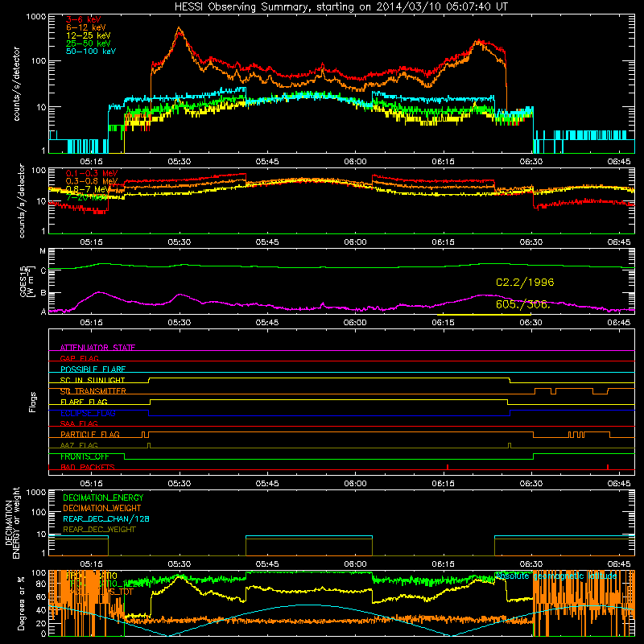Select the 'SC_TRANSMITTER' flag label
The image size is (644, 644).
point(93,391)
